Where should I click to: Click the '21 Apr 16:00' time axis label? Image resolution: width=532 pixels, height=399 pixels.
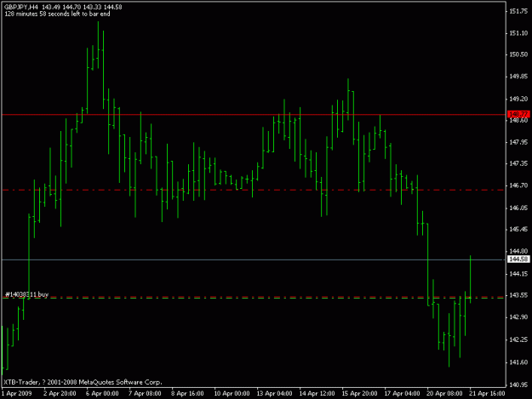(487, 393)
